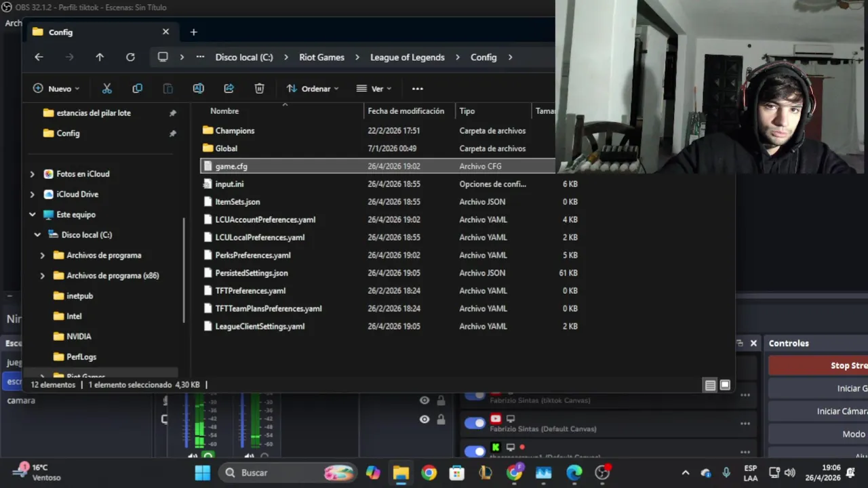Open OBS Studio from the taskbar
Viewport: 868px width, 488px height.
(x=602, y=472)
